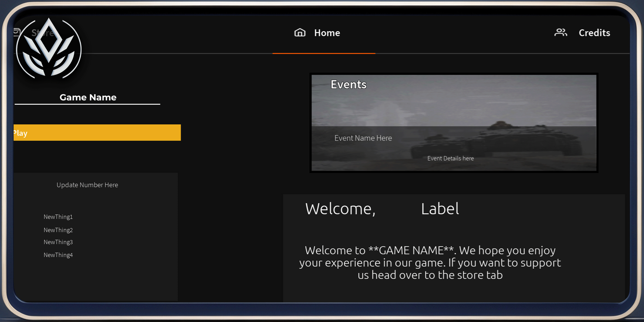Image resolution: width=644 pixels, height=322 pixels.
Task: Click NewThing3 changelog entry
Action: [x=58, y=242]
